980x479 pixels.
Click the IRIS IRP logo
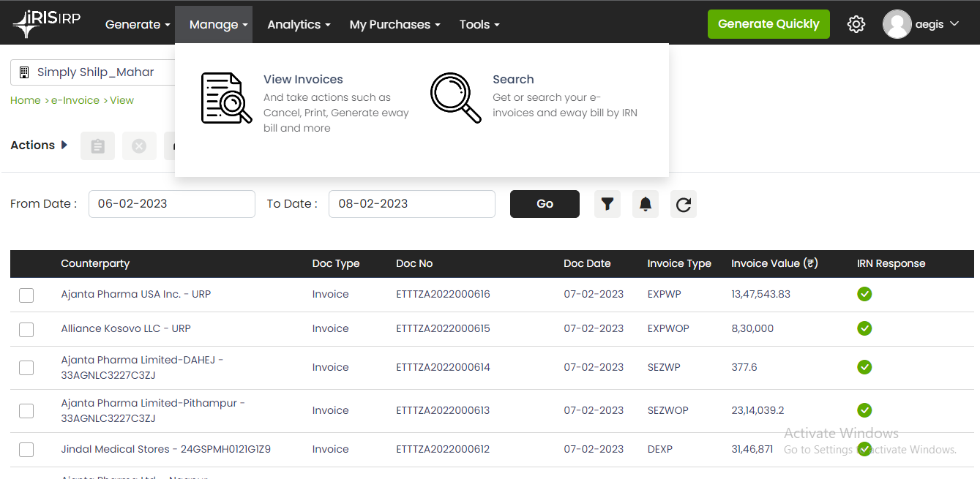(x=47, y=23)
